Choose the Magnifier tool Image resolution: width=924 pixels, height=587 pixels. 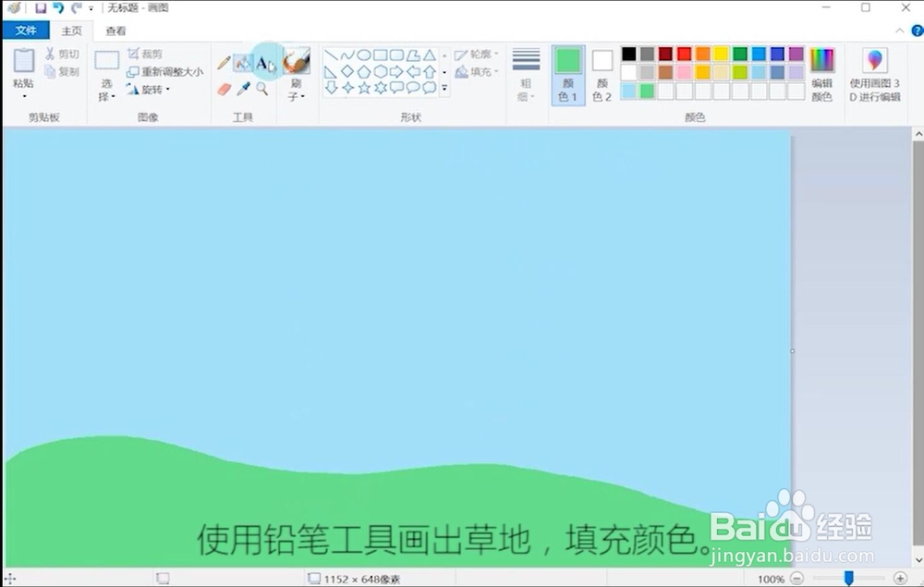pyautogui.click(x=261, y=87)
